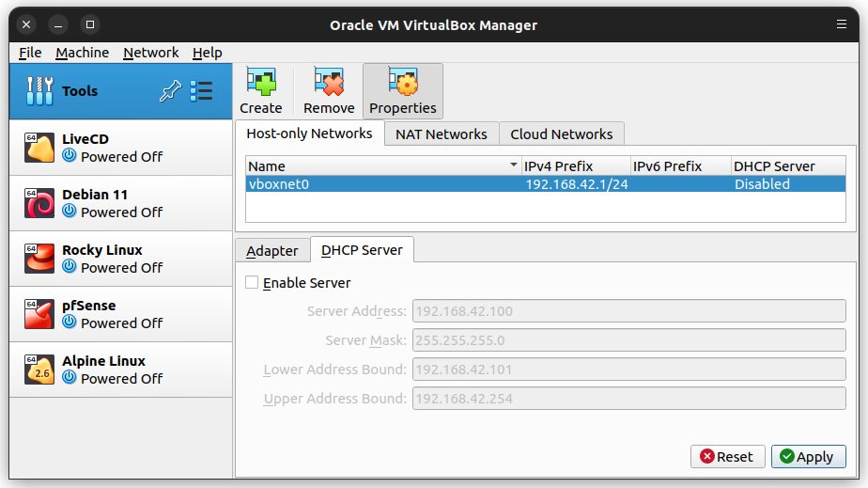Select the LiveCD machine name
The image size is (868, 488).
(x=85, y=139)
